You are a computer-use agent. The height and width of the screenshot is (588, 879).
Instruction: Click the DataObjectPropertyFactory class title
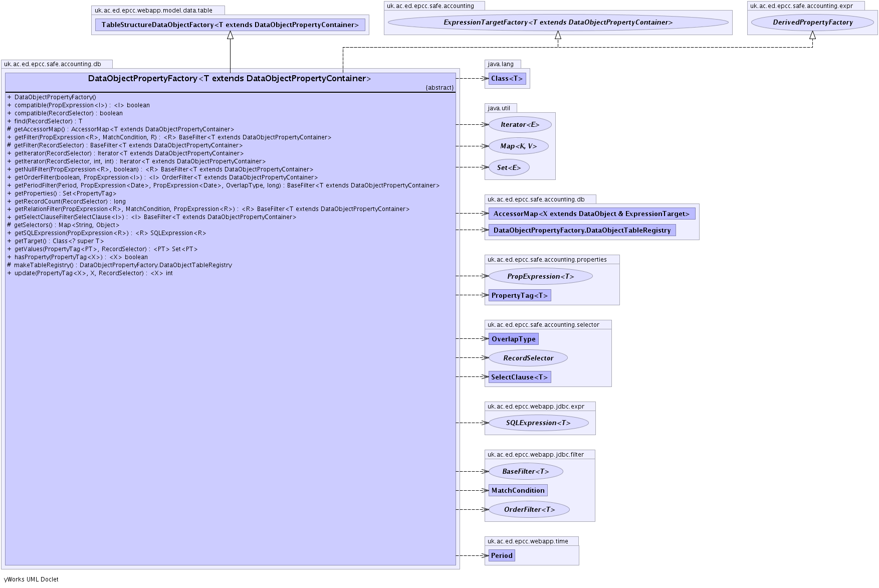click(x=230, y=78)
